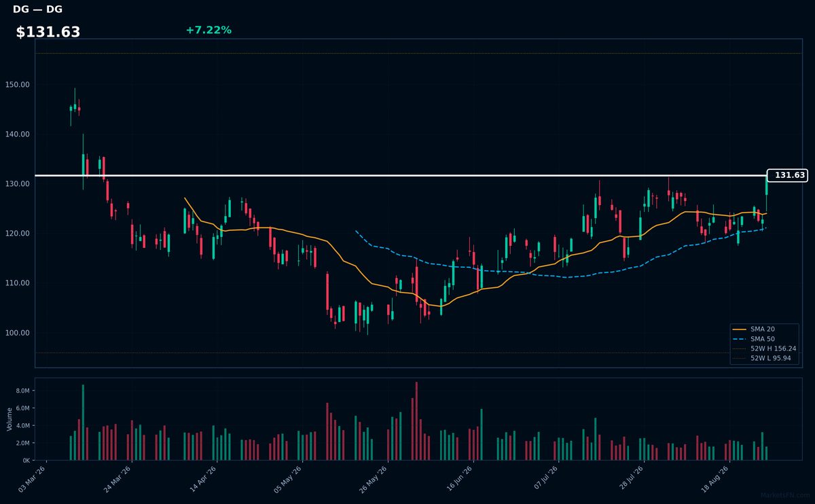Click the Volume axis title
This screenshot has width=815, height=504.
[10, 419]
